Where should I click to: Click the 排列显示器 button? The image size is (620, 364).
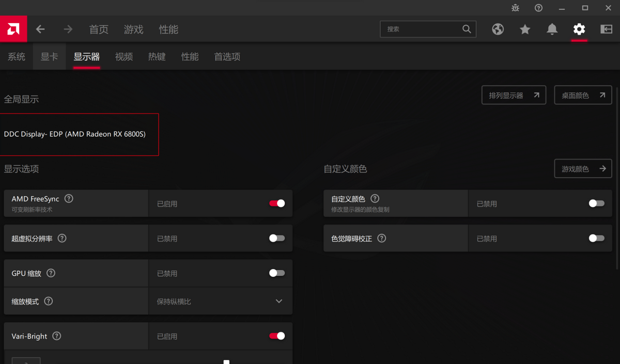pyautogui.click(x=514, y=96)
